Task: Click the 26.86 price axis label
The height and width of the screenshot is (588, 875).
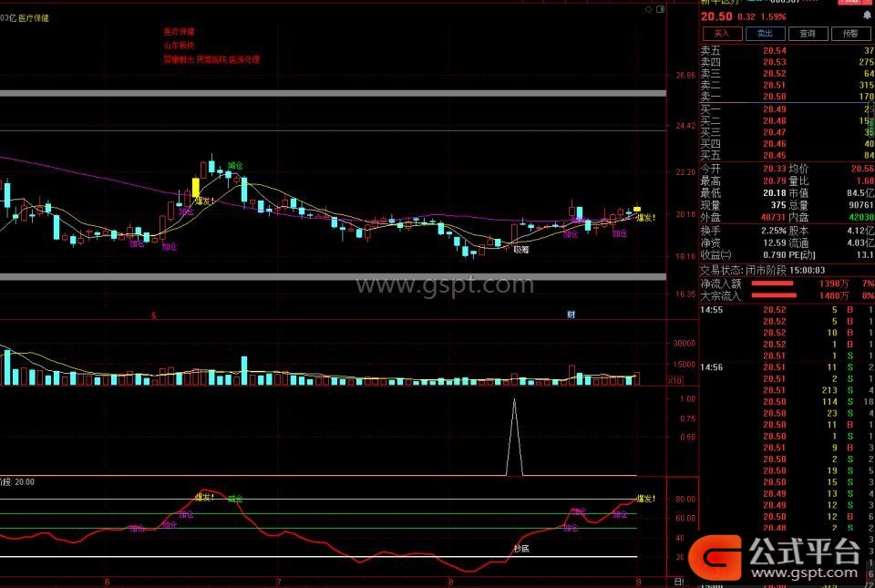Action: (685, 76)
